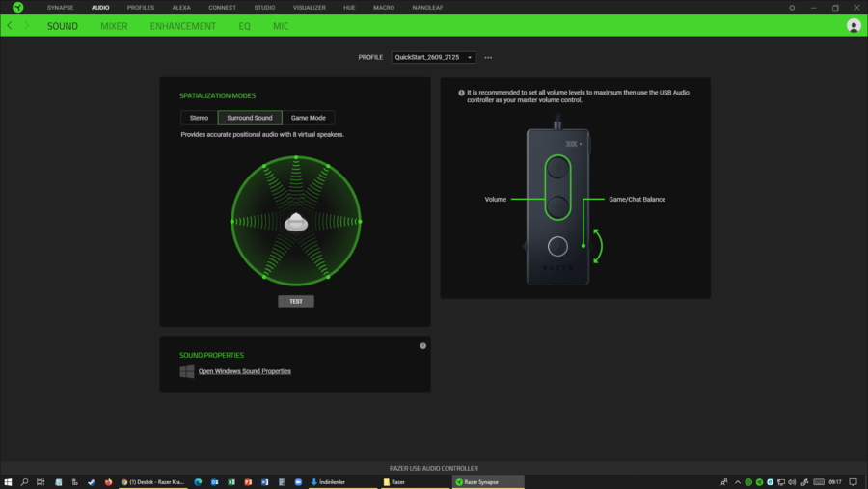Click the Windows logo beside sound properties link
Screen dimensions: 868x489
186,371
